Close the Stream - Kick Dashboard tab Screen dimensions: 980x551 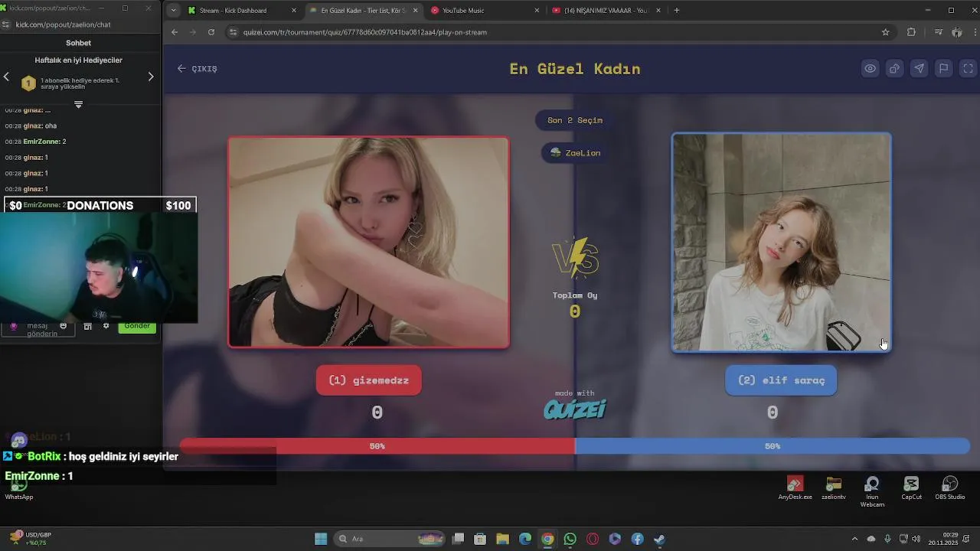point(293,11)
